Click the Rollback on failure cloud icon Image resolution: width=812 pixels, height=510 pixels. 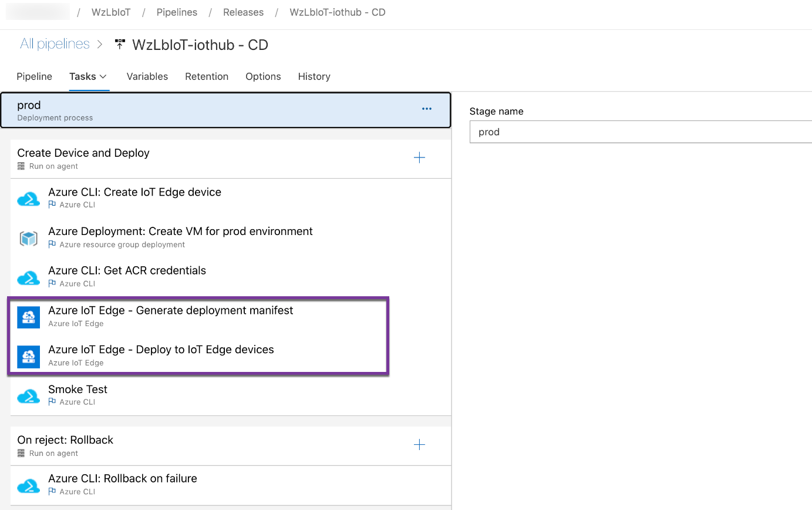pyautogui.click(x=28, y=486)
